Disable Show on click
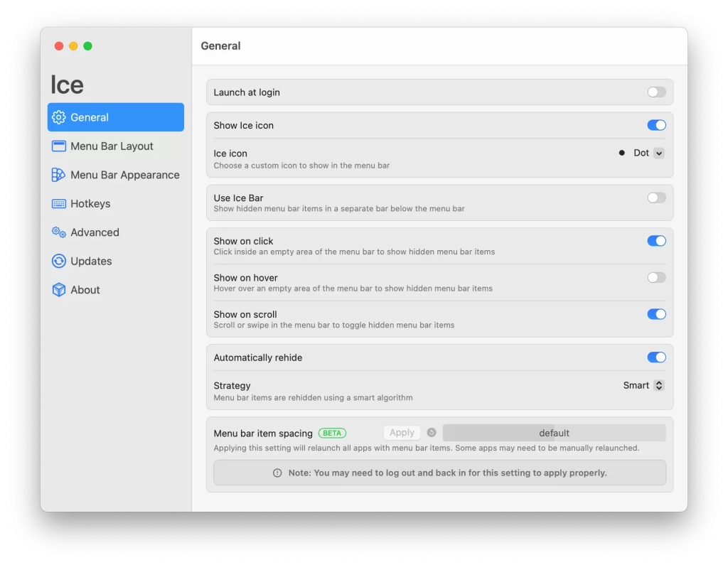Screen dimensions: 728x565 point(656,240)
